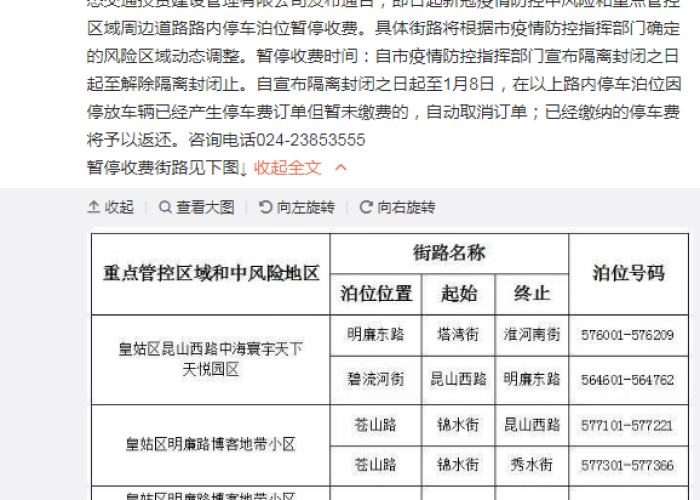Click the parking table image
This screenshot has width=700, height=500.
(x=390, y=364)
